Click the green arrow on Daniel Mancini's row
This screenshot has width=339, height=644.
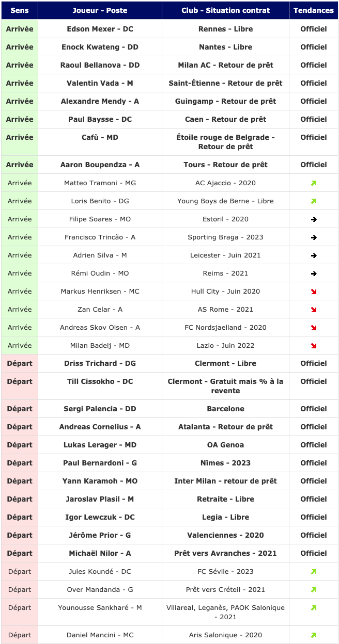click(x=314, y=635)
